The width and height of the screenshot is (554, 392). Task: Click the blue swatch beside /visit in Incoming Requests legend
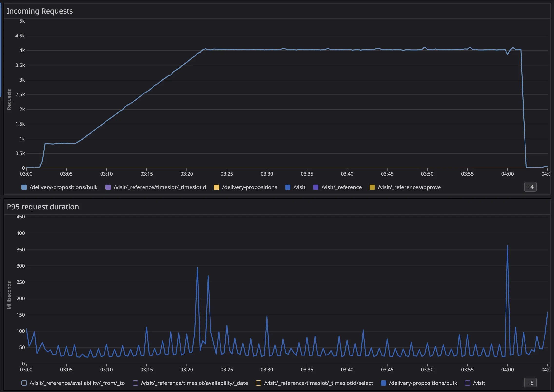coord(288,187)
